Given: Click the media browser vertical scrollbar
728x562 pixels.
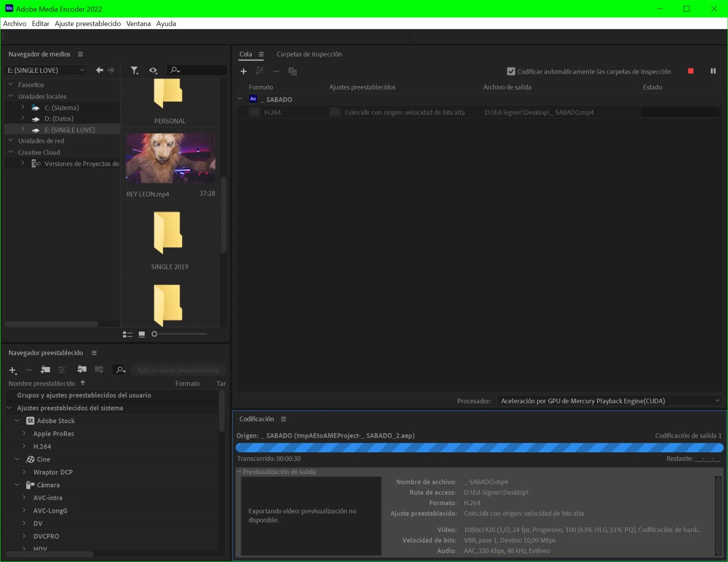Looking at the screenshot, I should (x=223, y=214).
